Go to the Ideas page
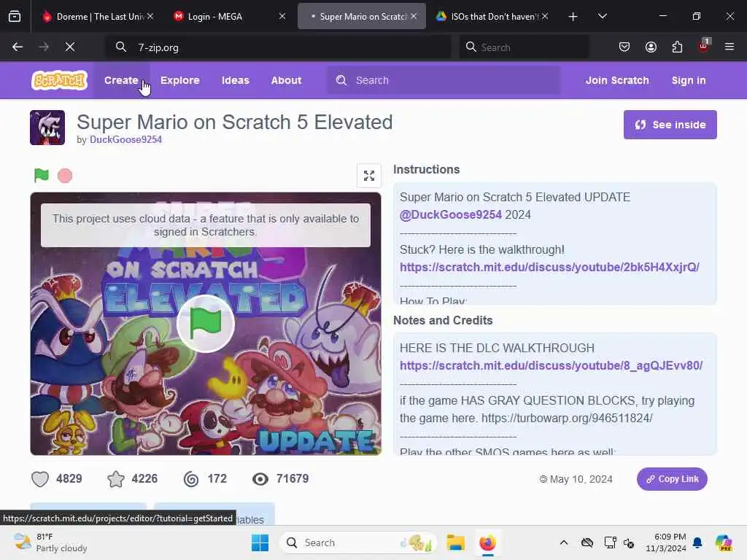This screenshot has height=560, width=747. (x=236, y=80)
